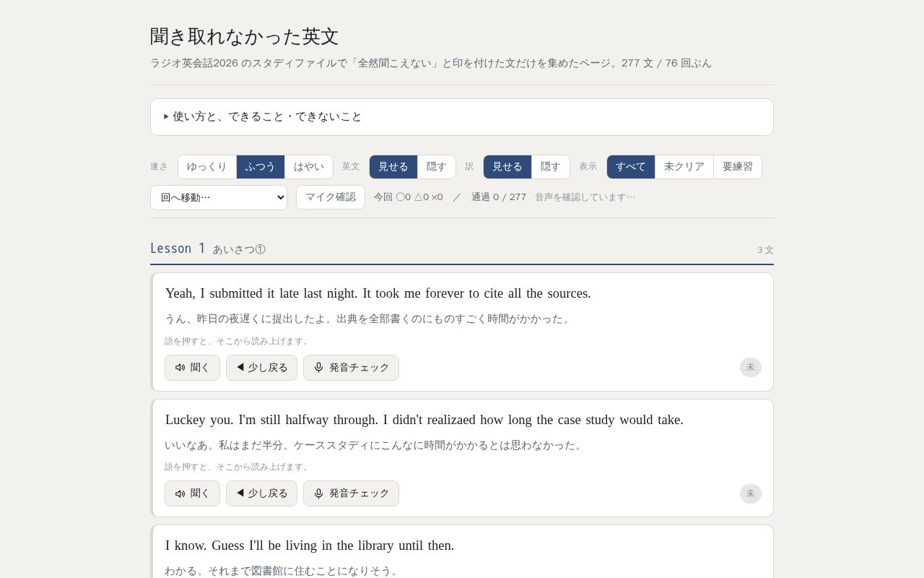Play the 'Yeah, I submitted it' sentence with 聞く
The height and width of the screenshot is (578, 924).
[192, 368]
